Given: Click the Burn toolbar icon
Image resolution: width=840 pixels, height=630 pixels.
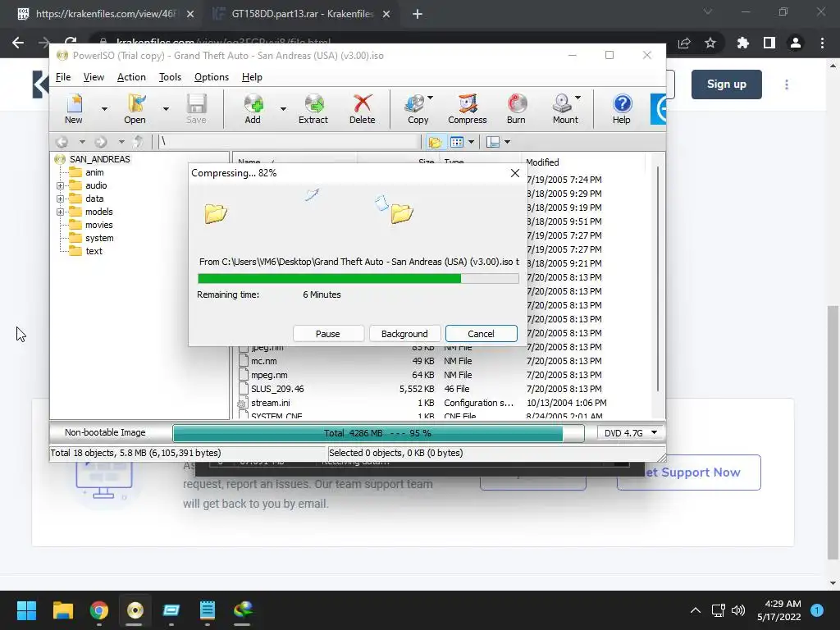Looking at the screenshot, I should click(517, 109).
